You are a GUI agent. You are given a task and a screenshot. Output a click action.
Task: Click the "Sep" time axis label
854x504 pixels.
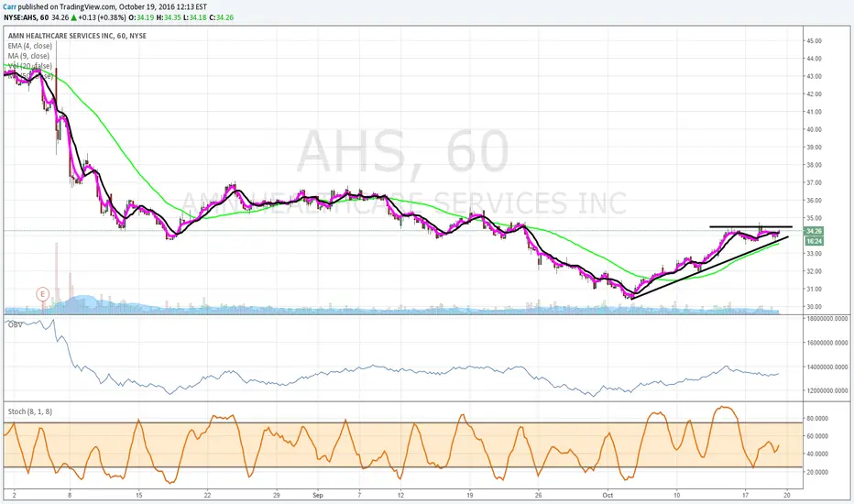click(318, 495)
